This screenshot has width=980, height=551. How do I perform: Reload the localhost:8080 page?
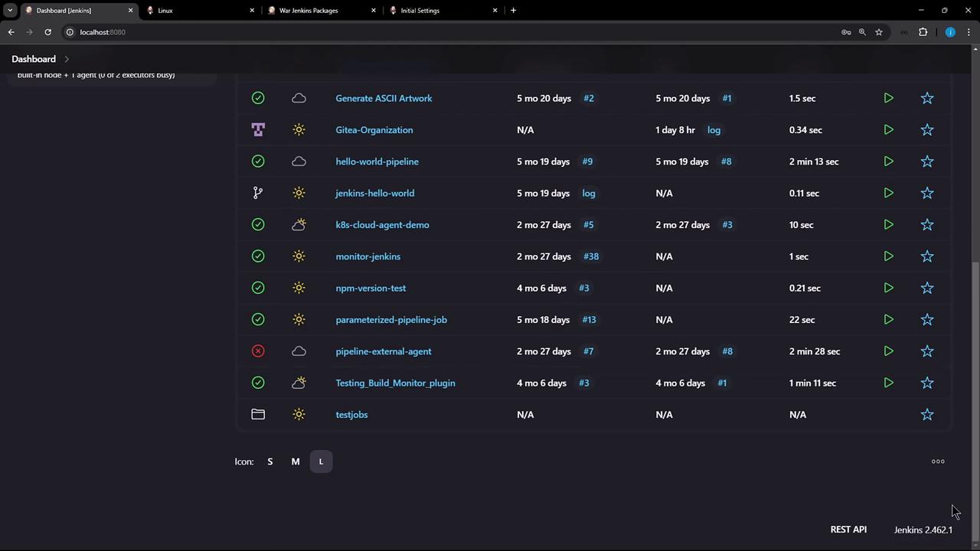(47, 32)
